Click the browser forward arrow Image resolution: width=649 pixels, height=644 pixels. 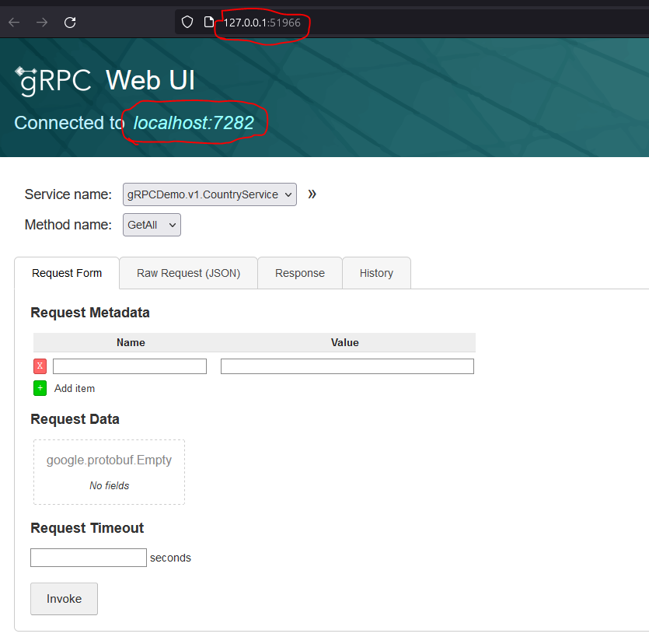tap(42, 23)
